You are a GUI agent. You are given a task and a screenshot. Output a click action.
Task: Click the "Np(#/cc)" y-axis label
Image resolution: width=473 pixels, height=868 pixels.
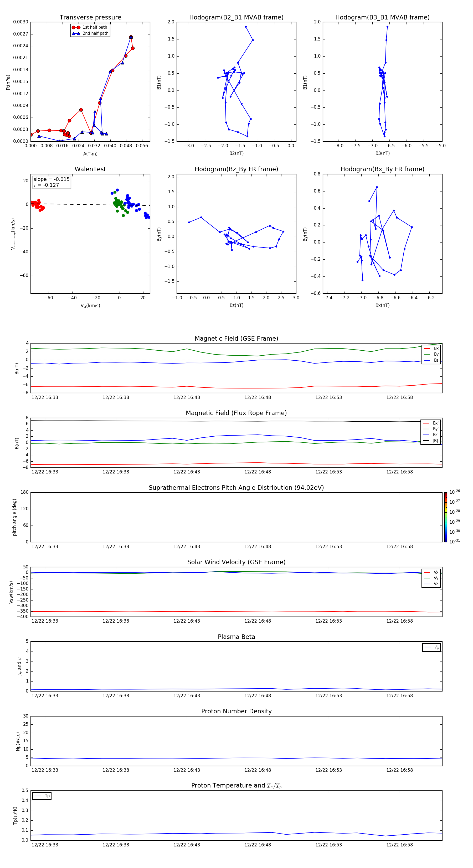pos(18,741)
